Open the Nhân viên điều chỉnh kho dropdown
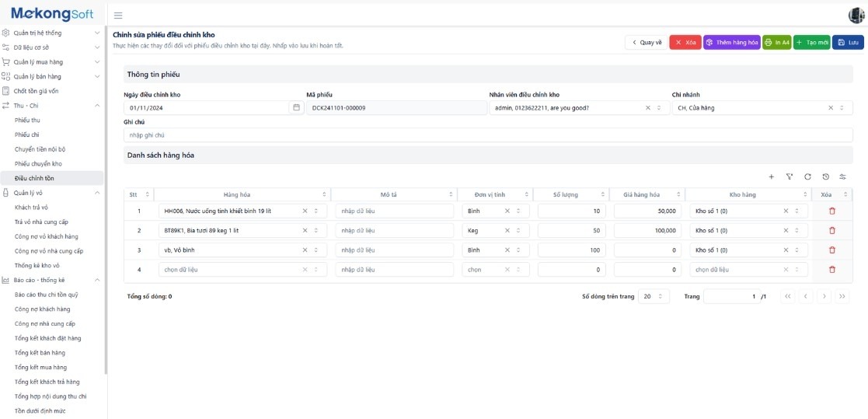The width and height of the screenshot is (868, 419). (659, 108)
